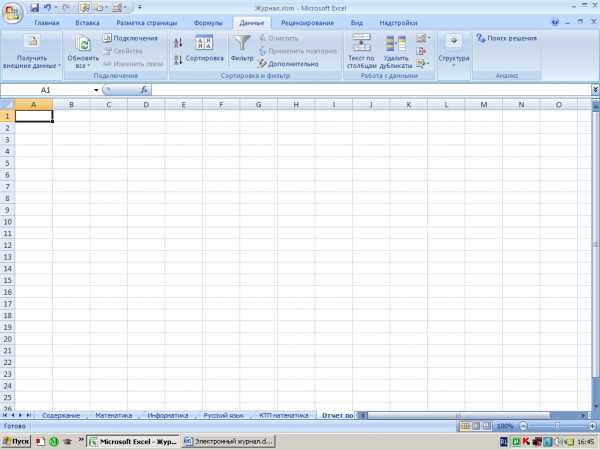Screen dimensions: 600x450
Task: Click Текст по столбцам icon
Action: (x=361, y=43)
